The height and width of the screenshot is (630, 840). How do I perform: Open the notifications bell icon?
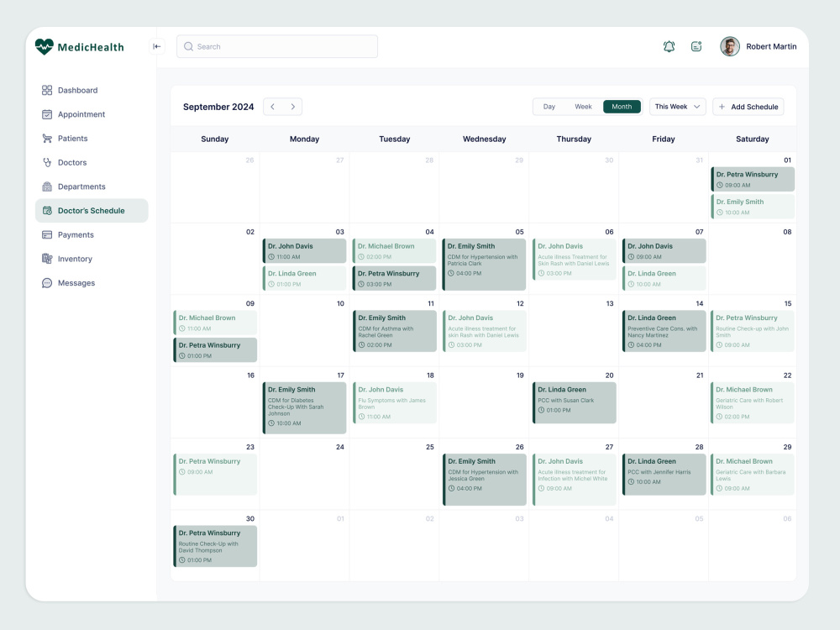click(669, 46)
